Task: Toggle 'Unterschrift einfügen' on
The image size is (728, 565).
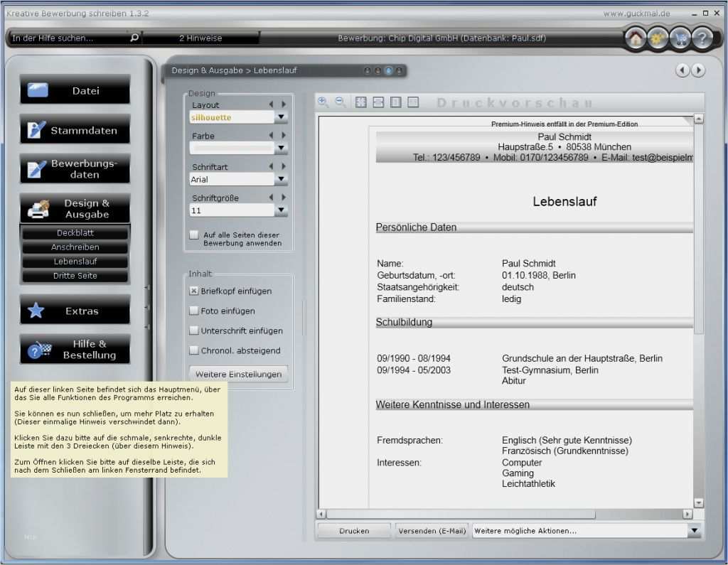Action: pyautogui.click(x=193, y=330)
